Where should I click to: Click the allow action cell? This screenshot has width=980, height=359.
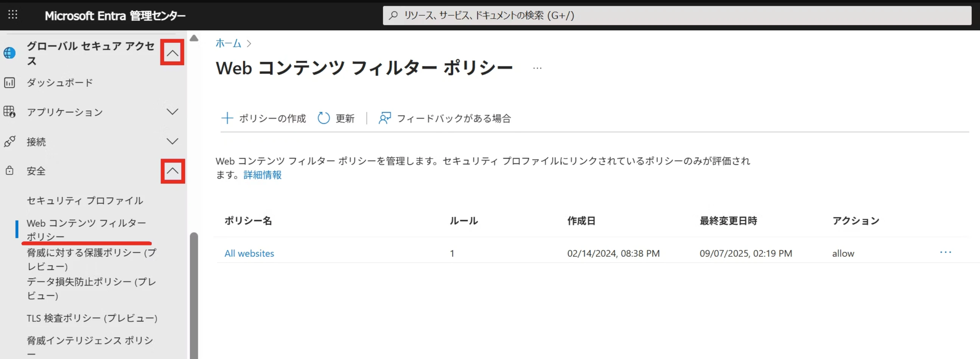point(843,253)
